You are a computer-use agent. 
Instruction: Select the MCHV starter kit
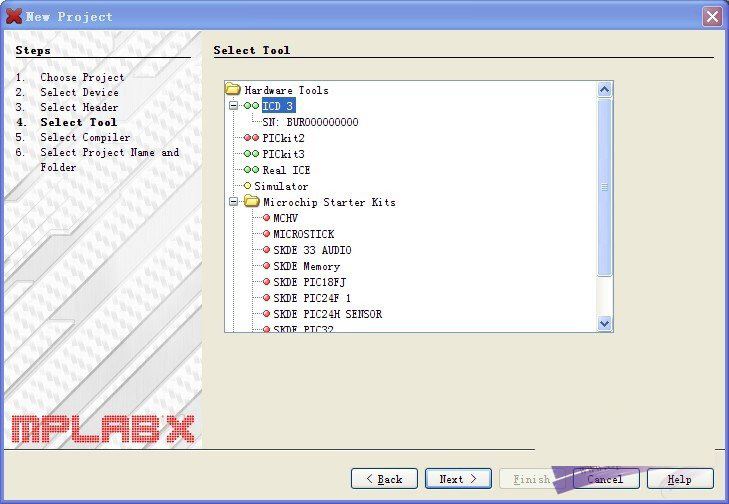coord(285,218)
